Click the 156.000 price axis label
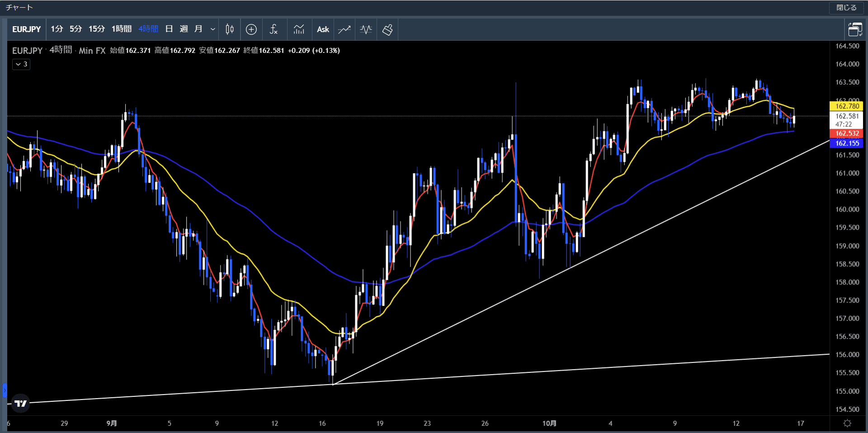The image size is (868, 433). [847, 355]
